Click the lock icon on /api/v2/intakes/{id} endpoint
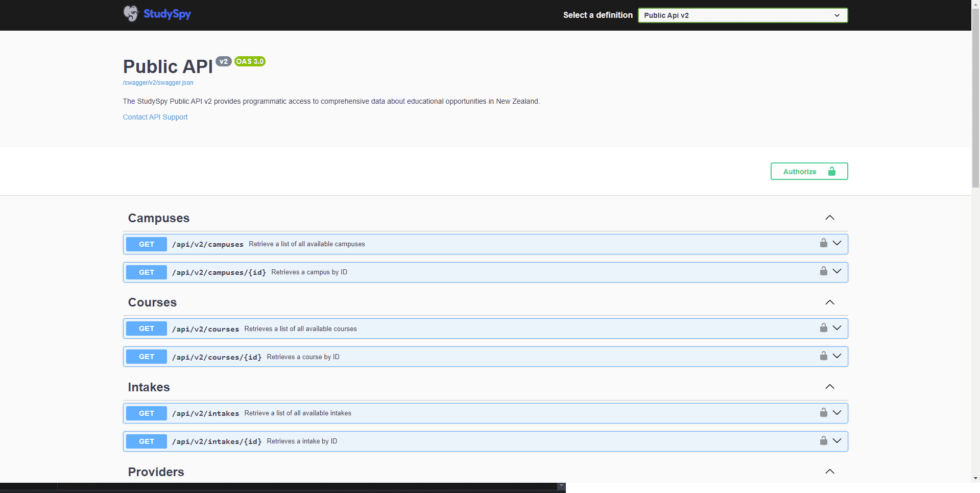The height and width of the screenshot is (493, 980). click(x=823, y=441)
